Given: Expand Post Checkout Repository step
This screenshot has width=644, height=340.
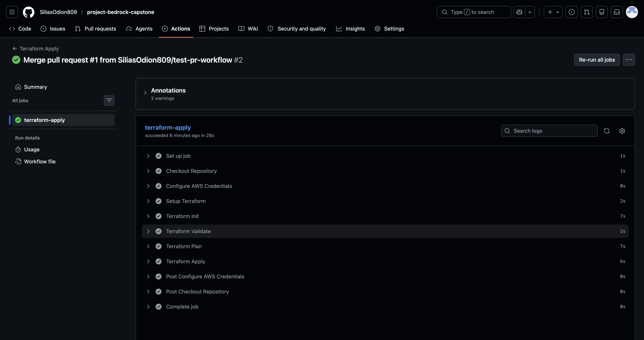Looking at the screenshot, I should point(385,291).
